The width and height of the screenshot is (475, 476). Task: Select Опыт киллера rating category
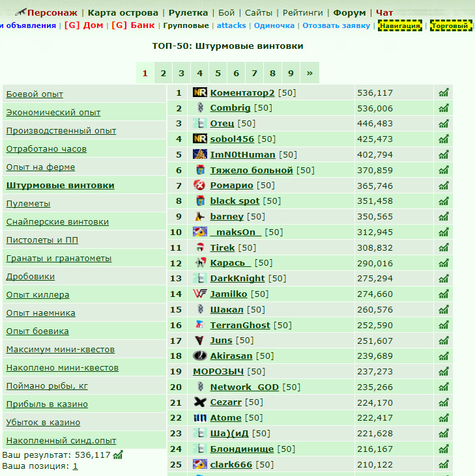[x=38, y=294]
